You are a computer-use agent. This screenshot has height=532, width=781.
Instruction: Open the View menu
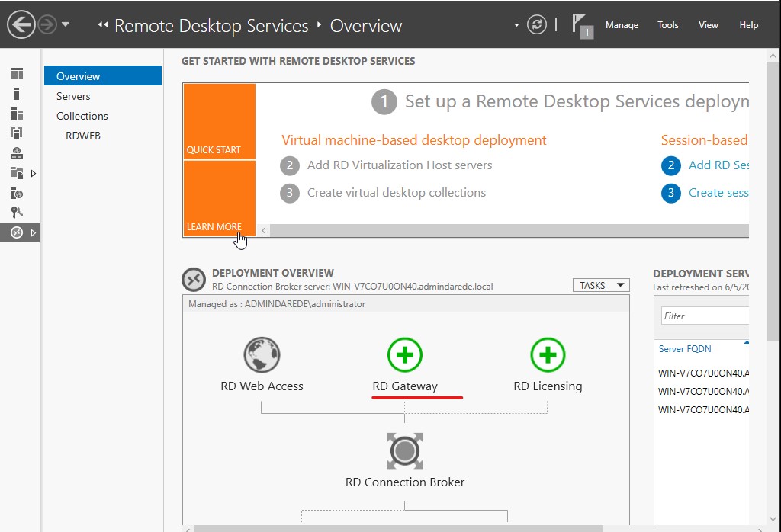click(x=709, y=25)
